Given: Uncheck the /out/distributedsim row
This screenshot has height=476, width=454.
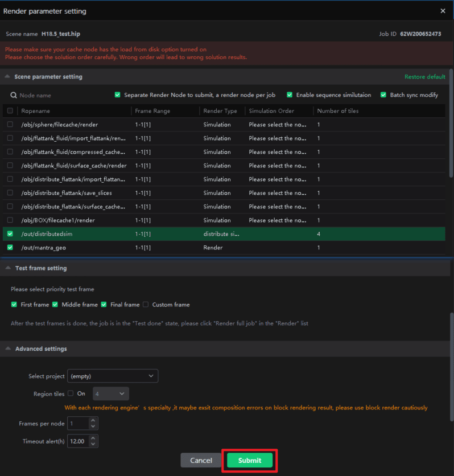Looking at the screenshot, I should coord(10,234).
